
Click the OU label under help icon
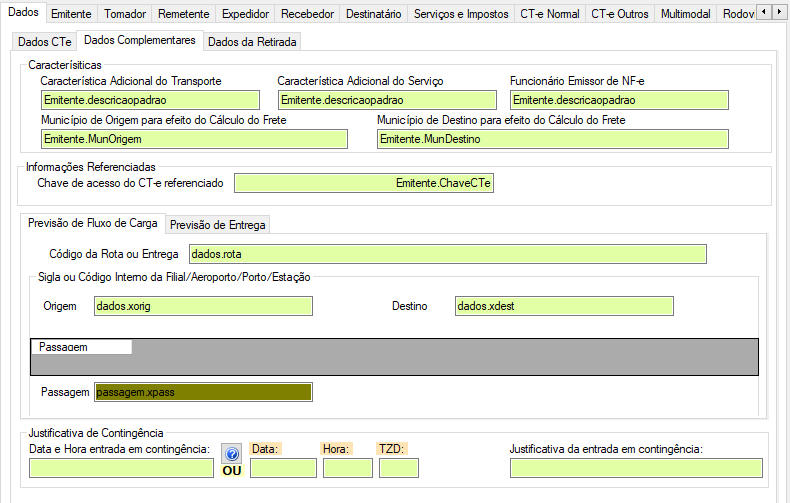(x=232, y=471)
